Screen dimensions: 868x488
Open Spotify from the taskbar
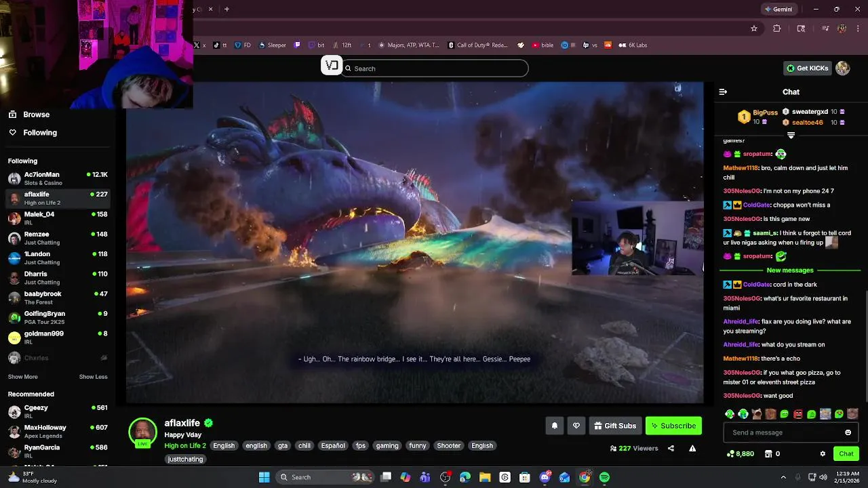pos(604,477)
